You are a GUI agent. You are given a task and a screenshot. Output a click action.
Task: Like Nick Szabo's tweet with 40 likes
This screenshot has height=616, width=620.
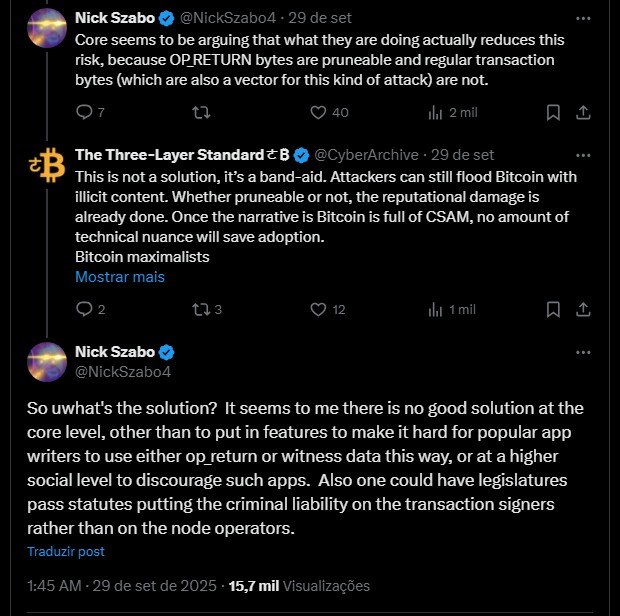click(318, 113)
